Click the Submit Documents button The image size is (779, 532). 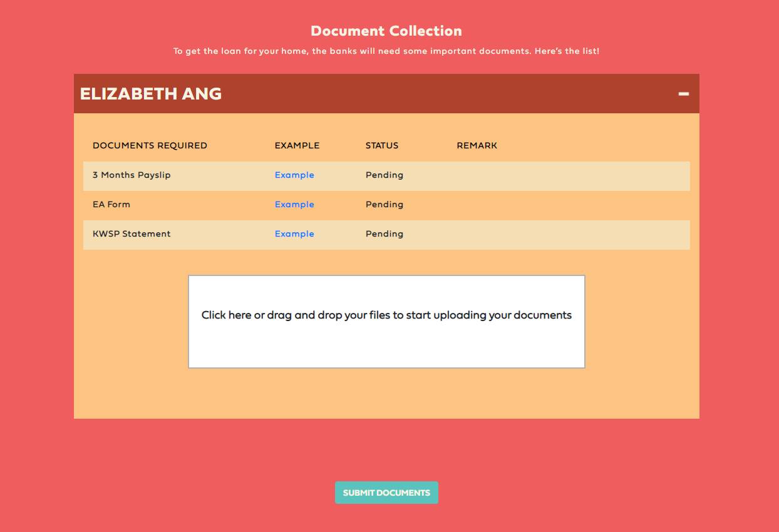point(386,493)
